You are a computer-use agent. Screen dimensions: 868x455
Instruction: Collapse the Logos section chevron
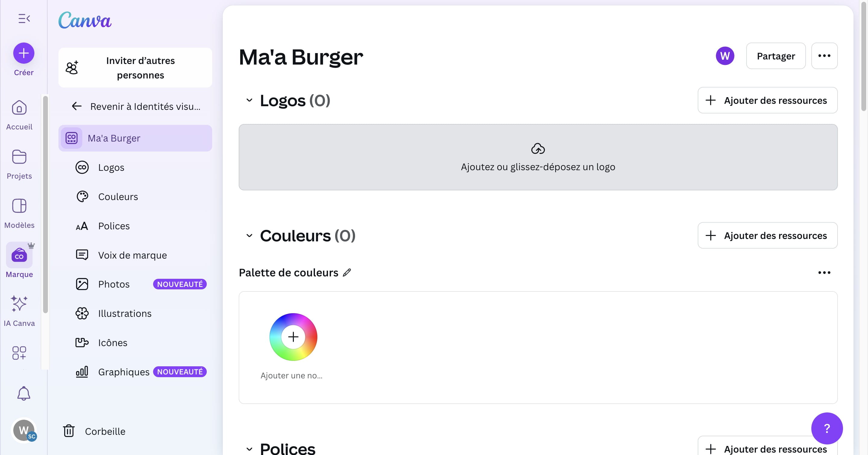pos(249,100)
